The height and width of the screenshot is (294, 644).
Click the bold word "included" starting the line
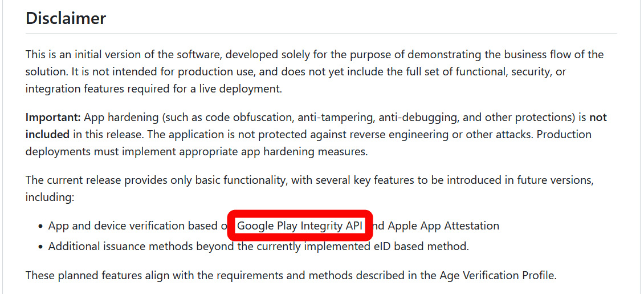coord(47,135)
